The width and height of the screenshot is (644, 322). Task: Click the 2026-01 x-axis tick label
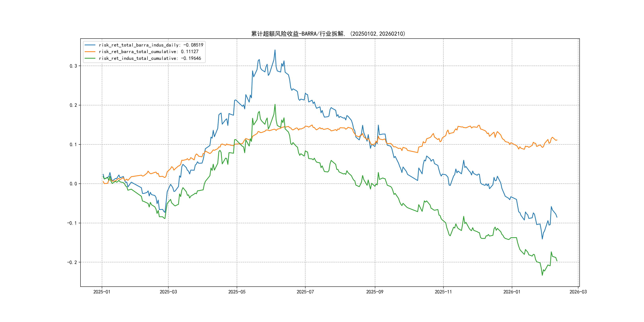click(x=512, y=292)
